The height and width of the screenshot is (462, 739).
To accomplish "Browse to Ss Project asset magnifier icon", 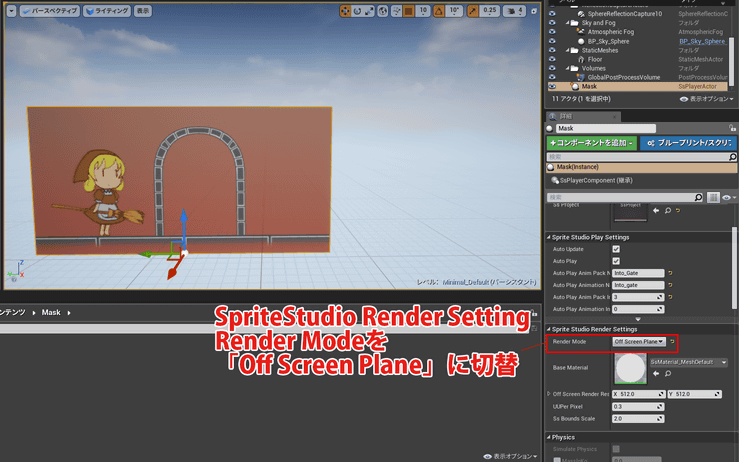I will [667, 210].
